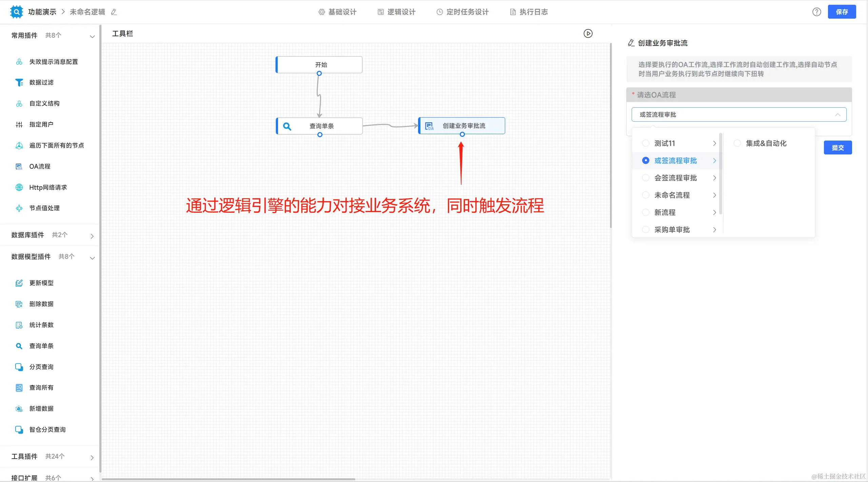868x482 pixels.
Task: Click the OA流程 plugin icon
Action: 19,167
